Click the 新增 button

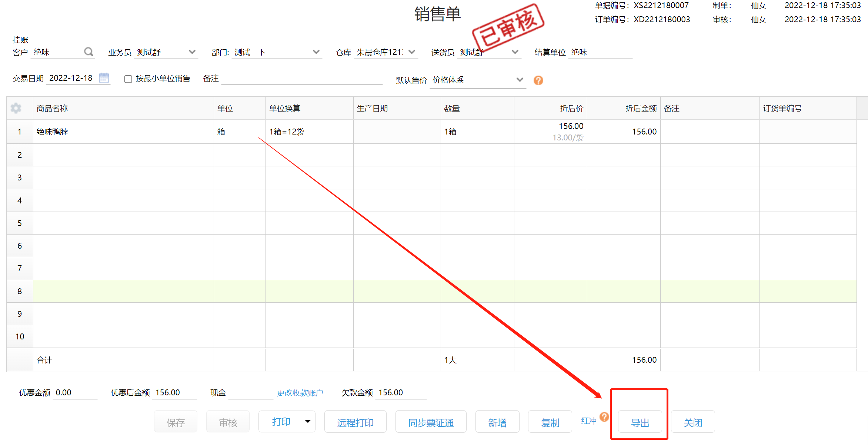pyautogui.click(x=497, y=422)
